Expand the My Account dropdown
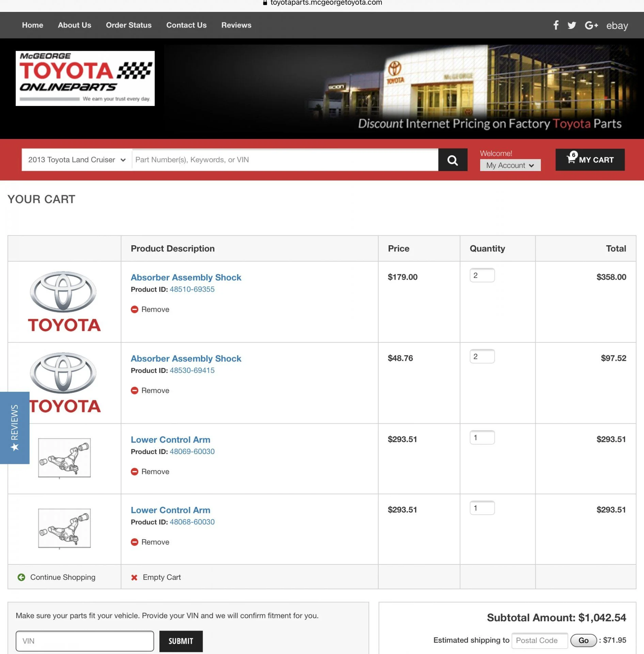This screenshot has width=644, height=654. pos(510,165)
